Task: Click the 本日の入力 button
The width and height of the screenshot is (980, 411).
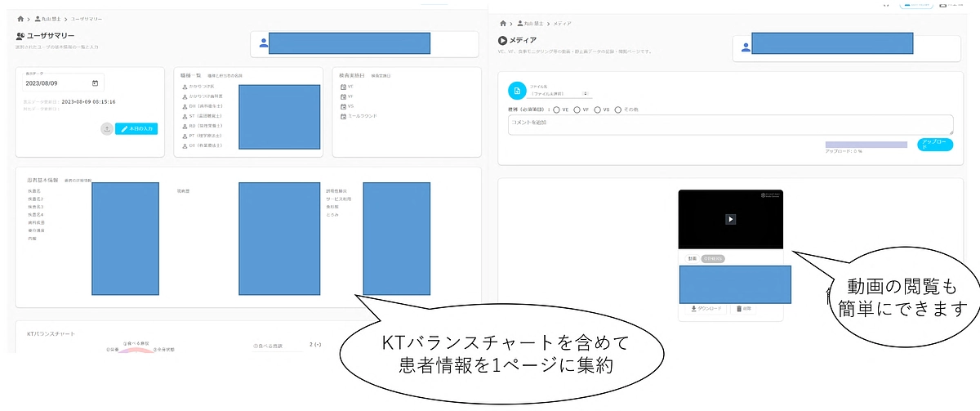Action: pos(136,129)
